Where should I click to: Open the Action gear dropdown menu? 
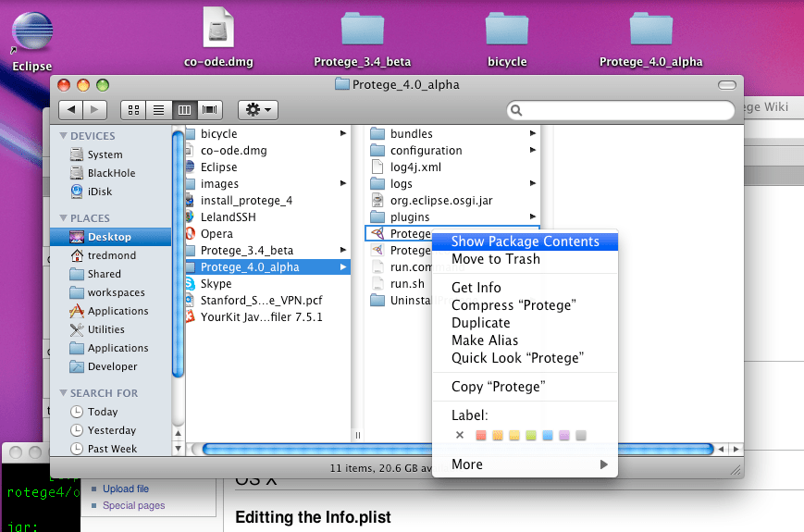(x=258, y=110)
